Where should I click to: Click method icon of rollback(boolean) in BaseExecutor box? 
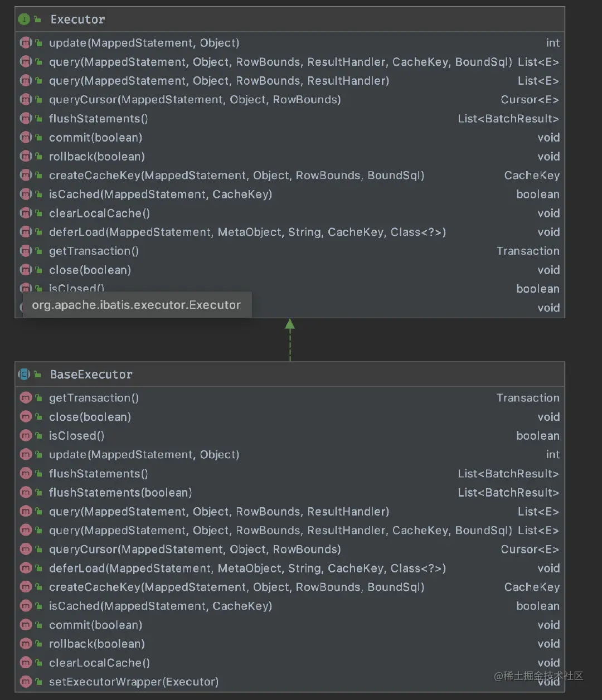tap(26, 644)
